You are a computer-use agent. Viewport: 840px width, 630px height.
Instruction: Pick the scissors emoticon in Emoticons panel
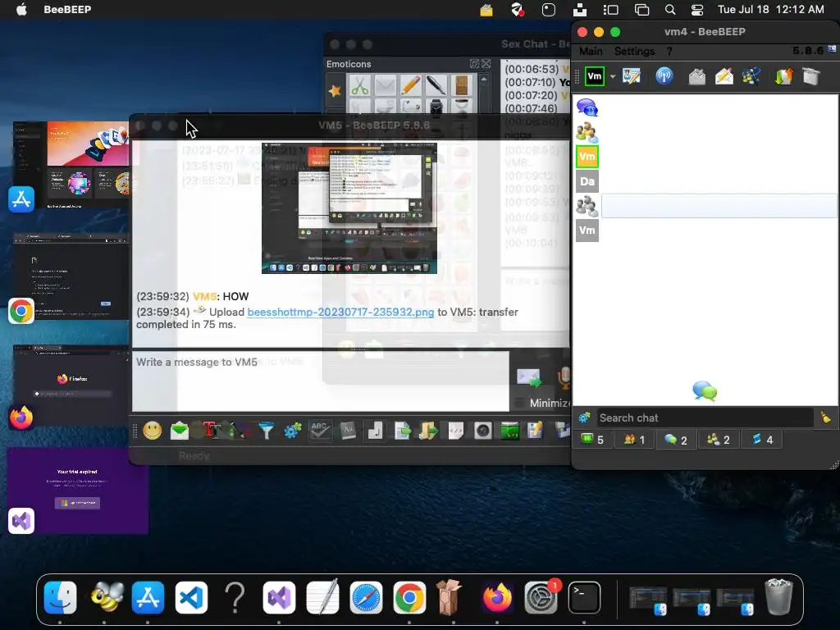360,85
